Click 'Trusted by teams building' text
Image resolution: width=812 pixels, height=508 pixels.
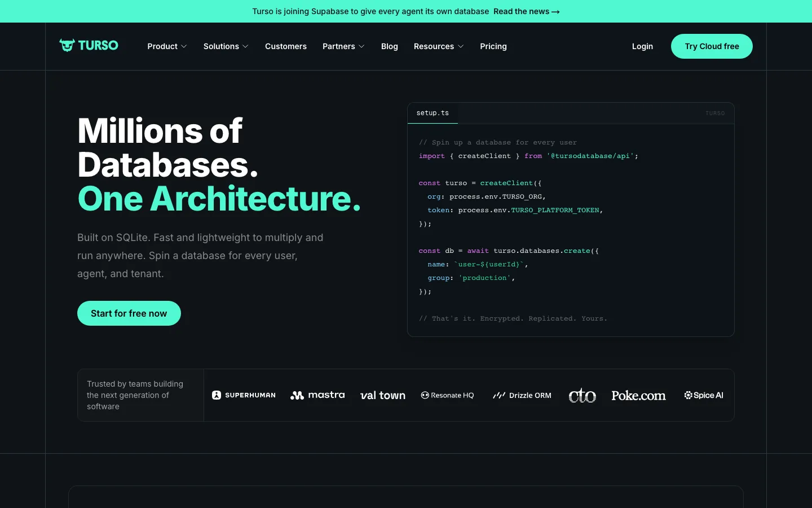coord(135,395)
